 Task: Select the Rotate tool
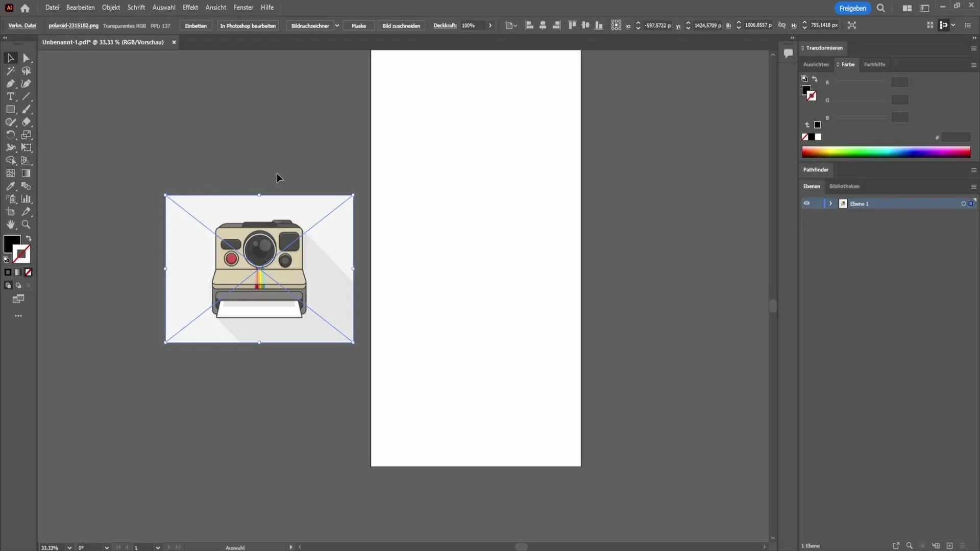tap(10, 135)
